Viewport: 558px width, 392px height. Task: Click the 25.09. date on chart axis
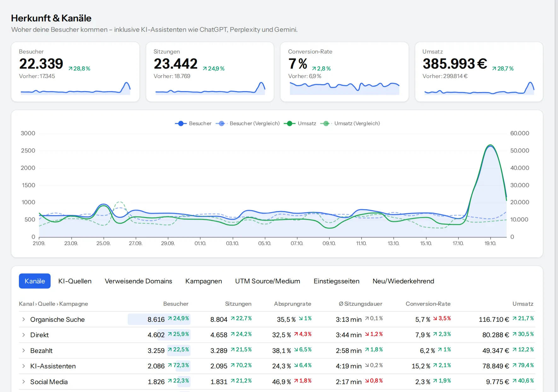tap(103, 243)
